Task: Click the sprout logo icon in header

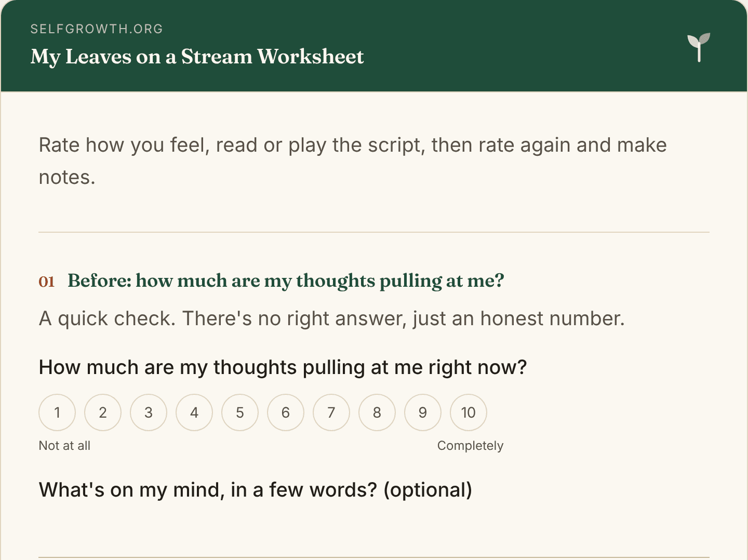Action: pyautogui.click(x=699, y=47)
